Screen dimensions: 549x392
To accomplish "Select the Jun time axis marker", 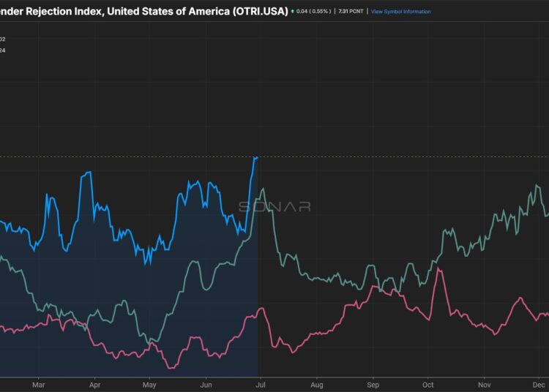I will click(x=206, y=384).
